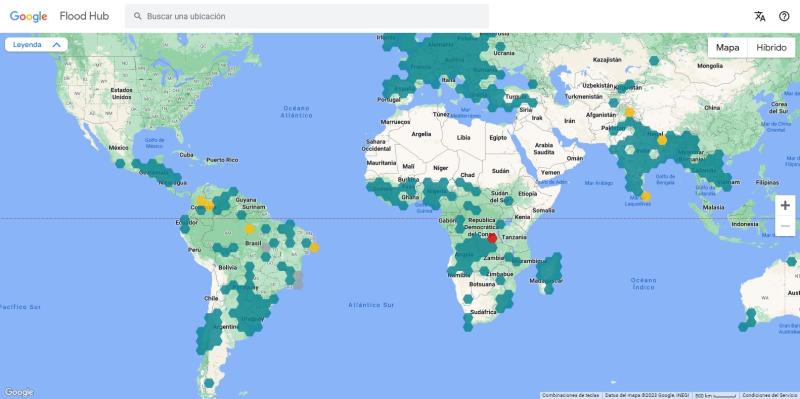This screenshot has height=399, width=800.
Task: Collapse the Leyenda legend panel
Action: (36, 45)
